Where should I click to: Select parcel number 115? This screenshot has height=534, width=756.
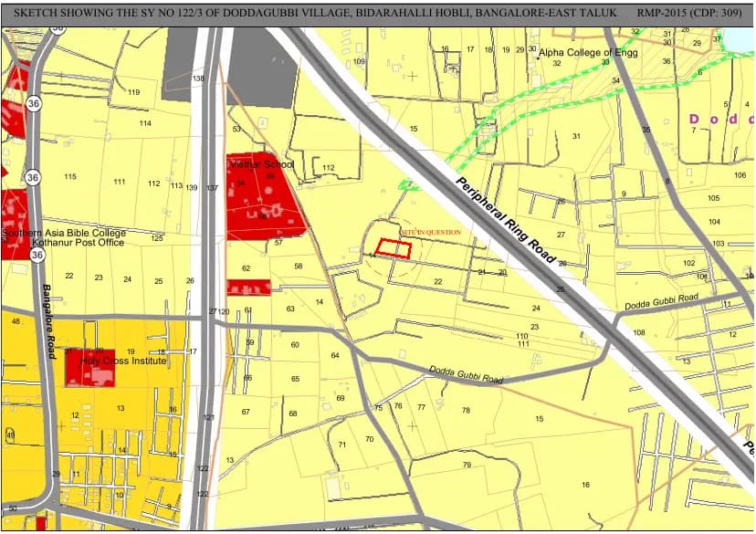click(70, 176)
